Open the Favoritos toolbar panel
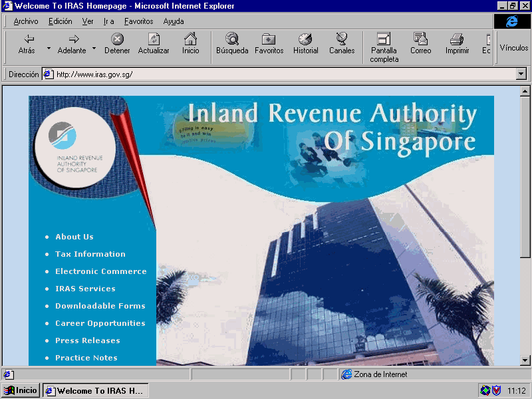The height and width of the screenshot is (399, 532). click(269, 44)
